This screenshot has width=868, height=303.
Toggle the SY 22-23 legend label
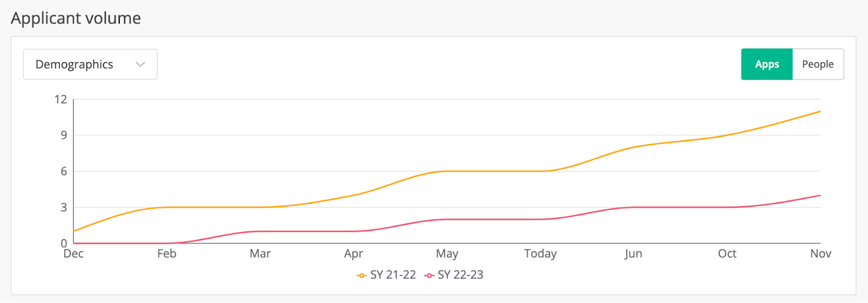click(x=461, y=275)
